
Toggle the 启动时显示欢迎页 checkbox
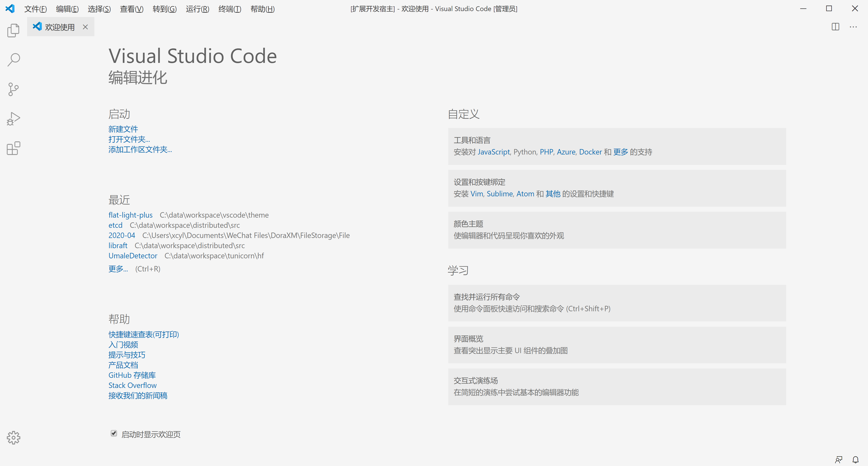[114, 433]
